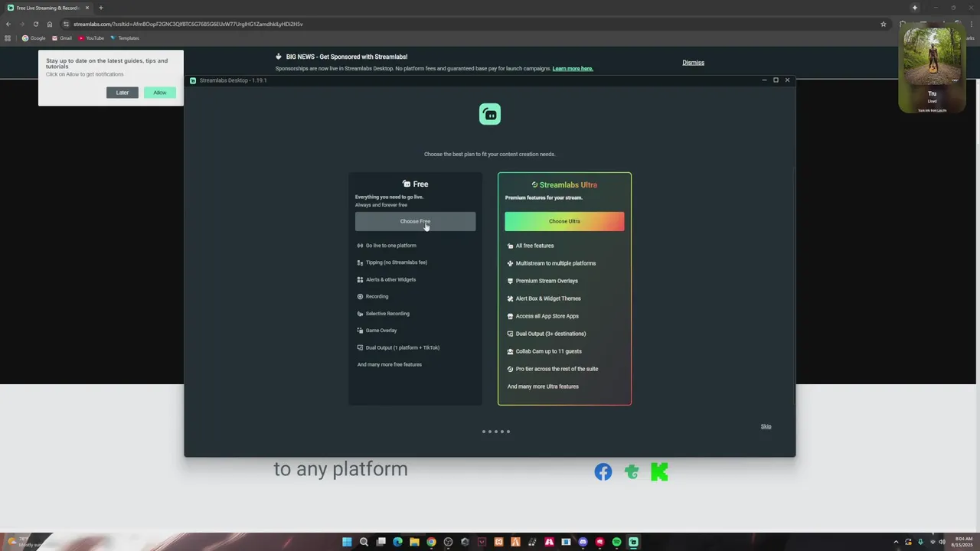The height and width of the screenshot is (551, 980).
Task: Go back in browser history
Action: pos(8,24)
